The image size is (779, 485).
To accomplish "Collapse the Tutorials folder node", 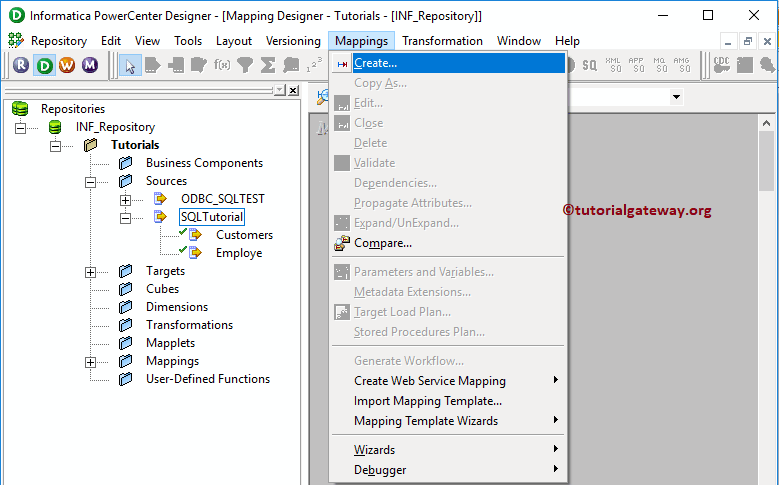I will 55,146.
